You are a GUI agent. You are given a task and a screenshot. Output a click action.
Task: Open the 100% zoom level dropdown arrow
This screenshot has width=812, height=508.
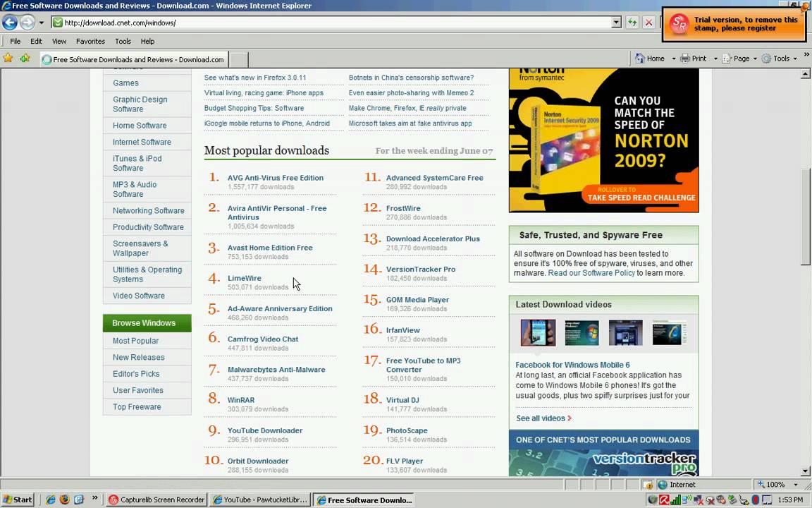tap(795, 484)
